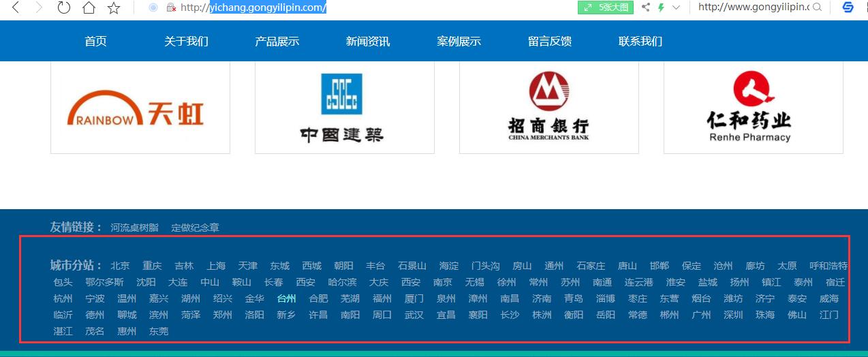Open the highlighted 台州 city link
This screenshot has height=357, width=868.
point(286,298)
